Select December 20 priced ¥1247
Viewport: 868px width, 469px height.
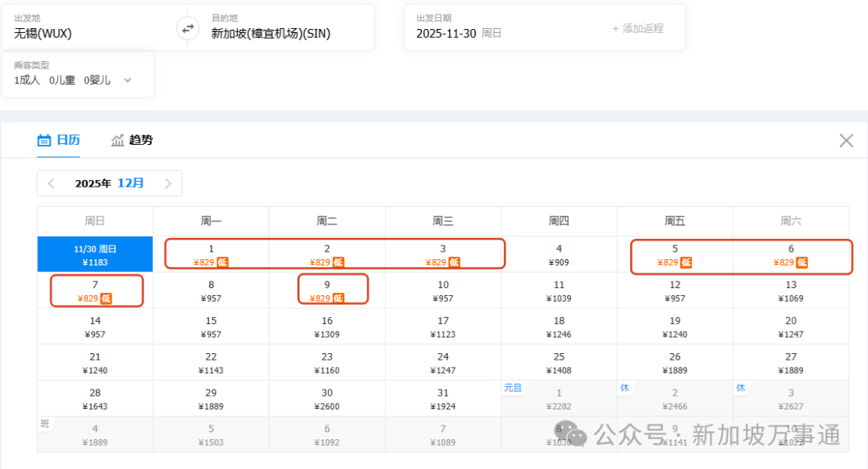point(791,327)
